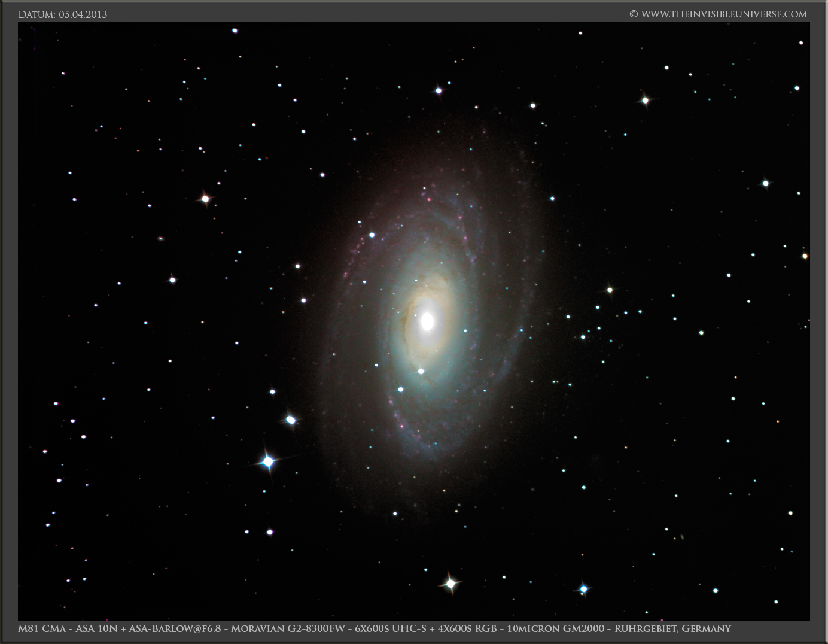Select the orange star left of the galaxy
The width and height of the screenshot is (828, 644).
click(205, 198)
